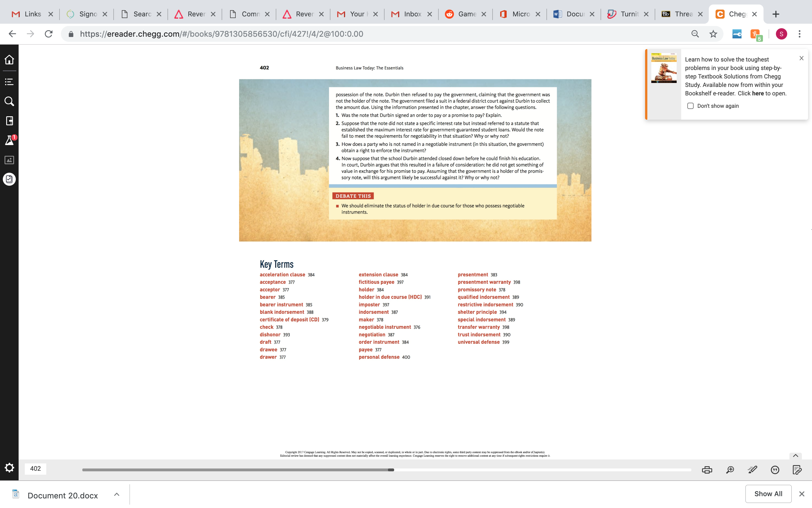812x508 pixels.
Task: Click the key term 'trust indorsement'
Action: pos(479,335)
